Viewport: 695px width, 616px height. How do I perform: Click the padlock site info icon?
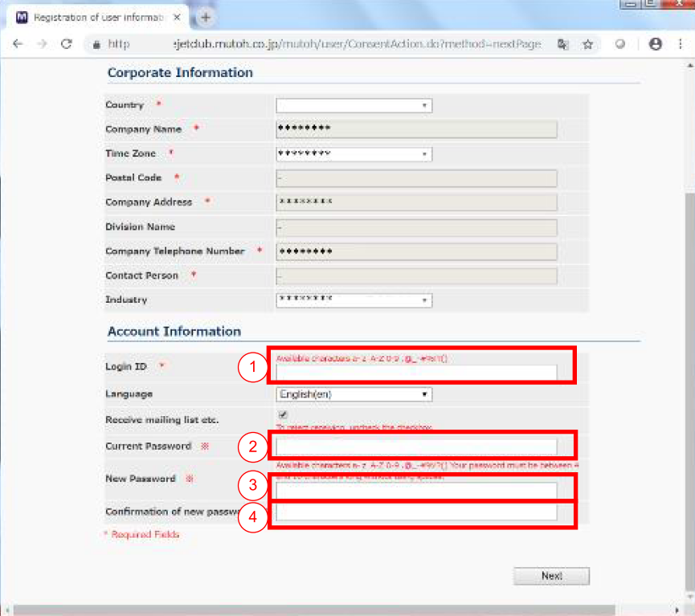click(96, 45)
